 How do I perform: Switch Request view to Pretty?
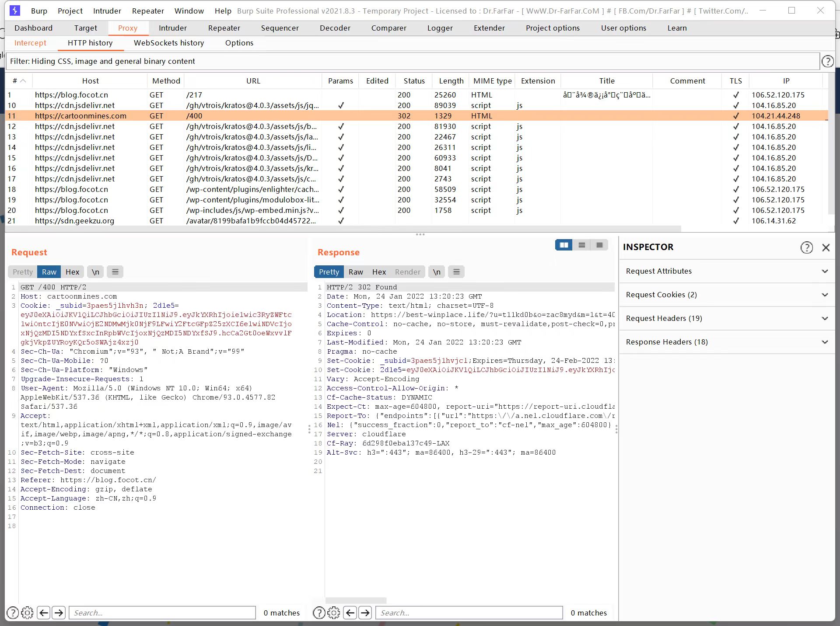(23, 272)
